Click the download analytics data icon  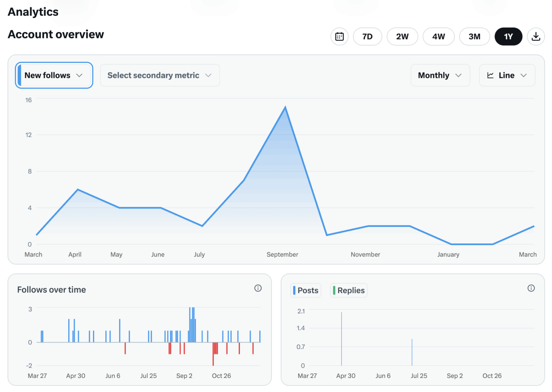[x=536, y=36]
